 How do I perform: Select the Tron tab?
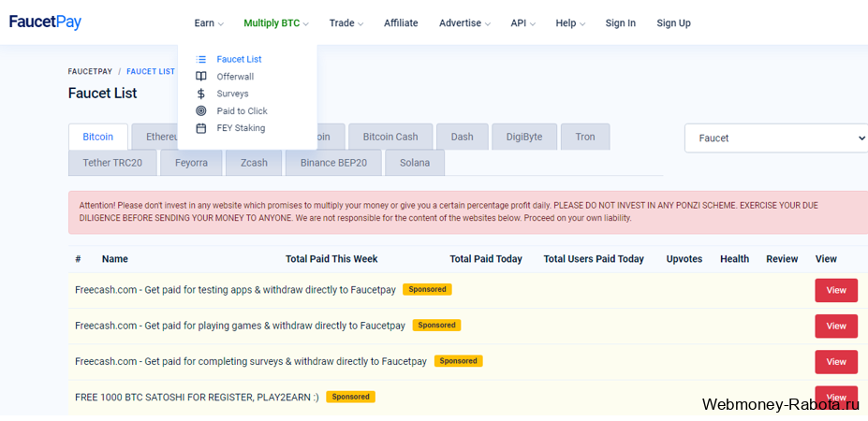pyautogui.click(x=585, y=137)
